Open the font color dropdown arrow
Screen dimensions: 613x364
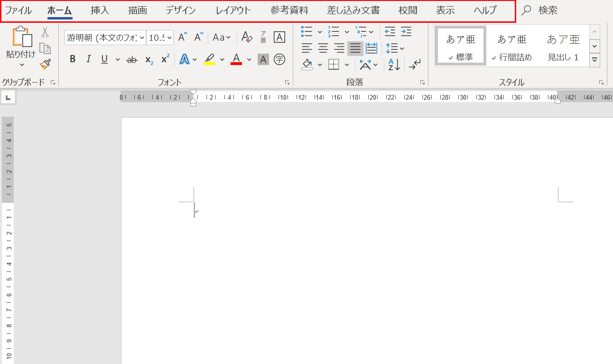249,60
